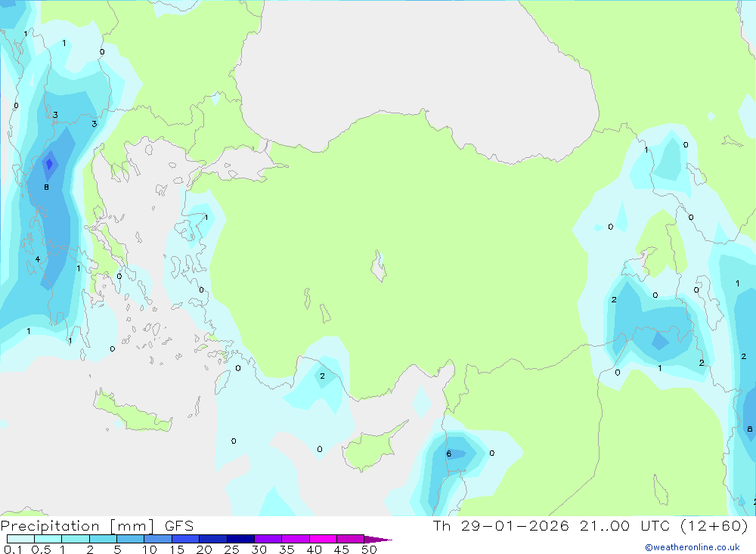Click the '25' legend scale label
The image size is (756, 554).
(x=231, y=549)
